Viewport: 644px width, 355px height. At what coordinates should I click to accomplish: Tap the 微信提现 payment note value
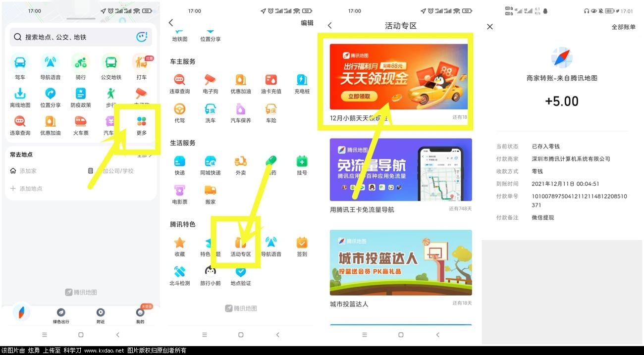[x=543, y=218]
